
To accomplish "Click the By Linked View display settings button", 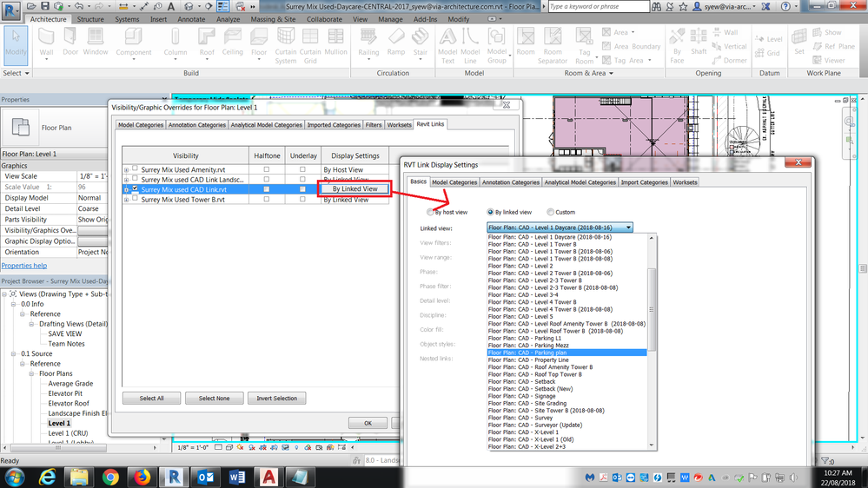I will tap(354, 188).
